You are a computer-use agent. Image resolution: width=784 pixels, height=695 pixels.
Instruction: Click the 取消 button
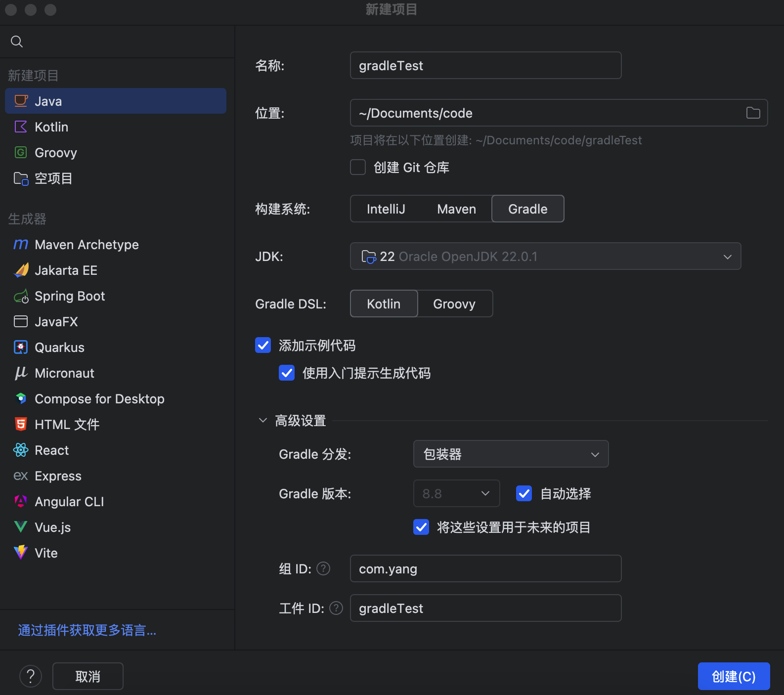[87, 676]
